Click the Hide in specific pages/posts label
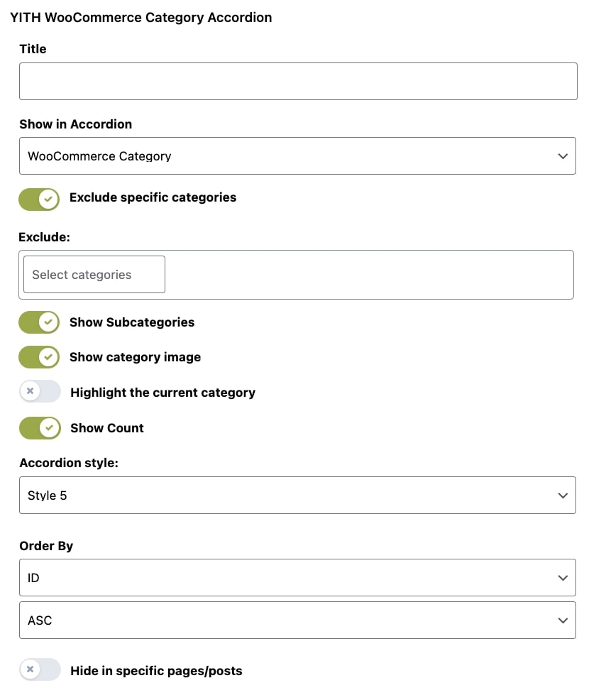The height and width of the screenshot is (700, 606). (x=156, y=671)
